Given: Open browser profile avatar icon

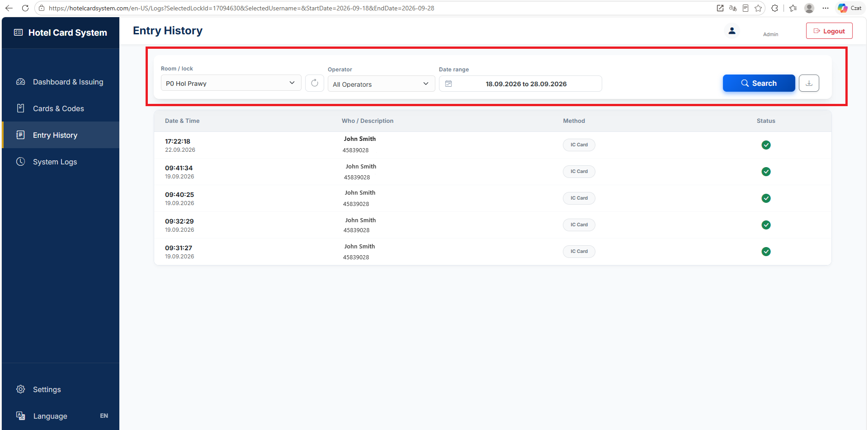Looking at the screenshot, I should pos(809,8).
